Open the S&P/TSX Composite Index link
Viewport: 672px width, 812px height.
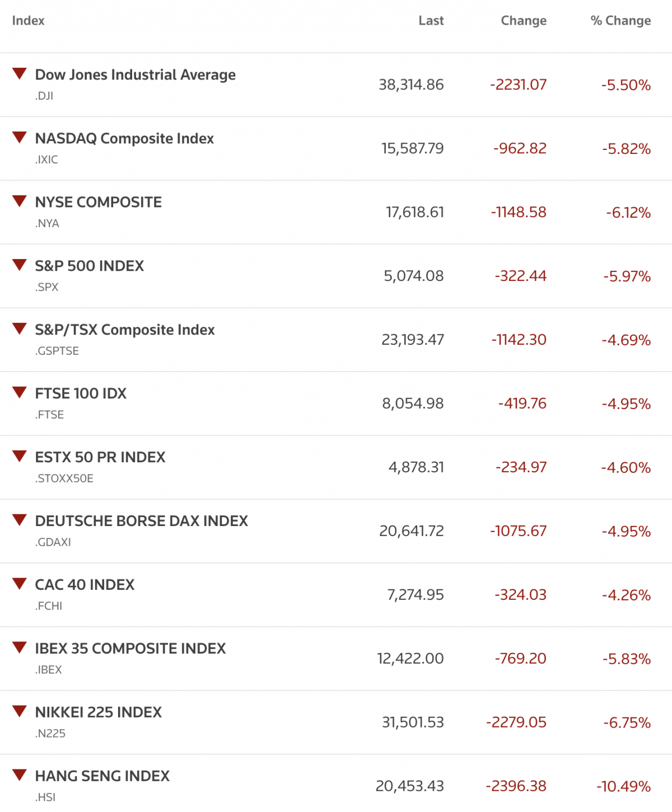pos(124,330)
